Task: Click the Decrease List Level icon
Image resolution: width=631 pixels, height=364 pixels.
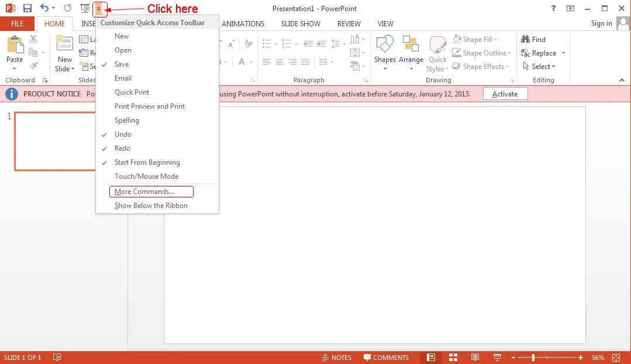Action: pyautogui.click(x=308, y=43)
